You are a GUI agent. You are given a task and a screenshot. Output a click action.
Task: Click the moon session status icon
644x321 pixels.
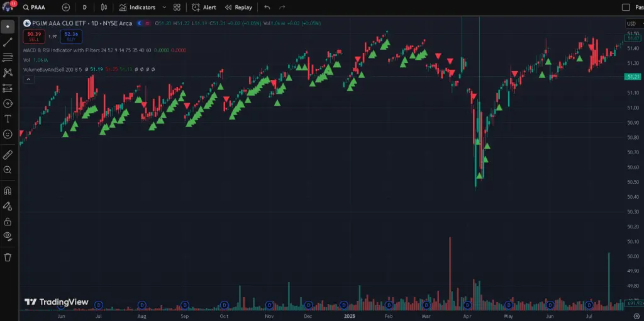pyautogui.click(x=140, y=23)
